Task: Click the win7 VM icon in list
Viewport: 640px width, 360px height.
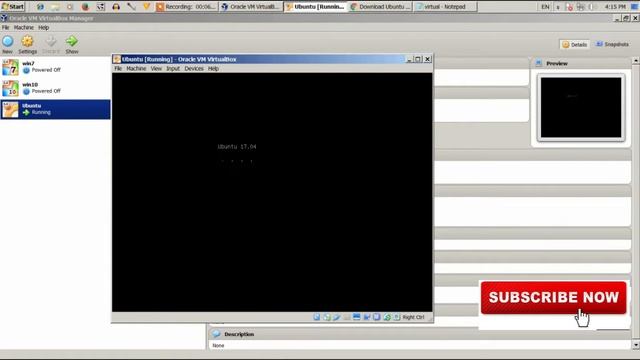Action: tap(10, 67)
